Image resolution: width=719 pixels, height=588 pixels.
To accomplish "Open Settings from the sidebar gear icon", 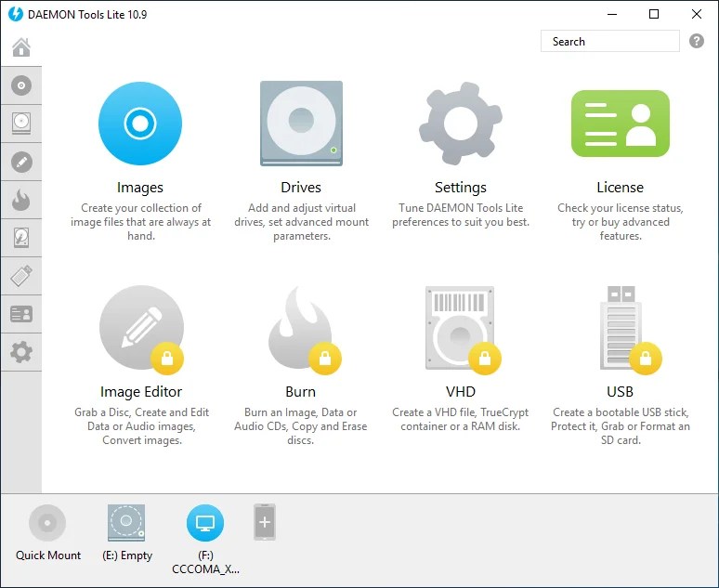I will 21,352.
